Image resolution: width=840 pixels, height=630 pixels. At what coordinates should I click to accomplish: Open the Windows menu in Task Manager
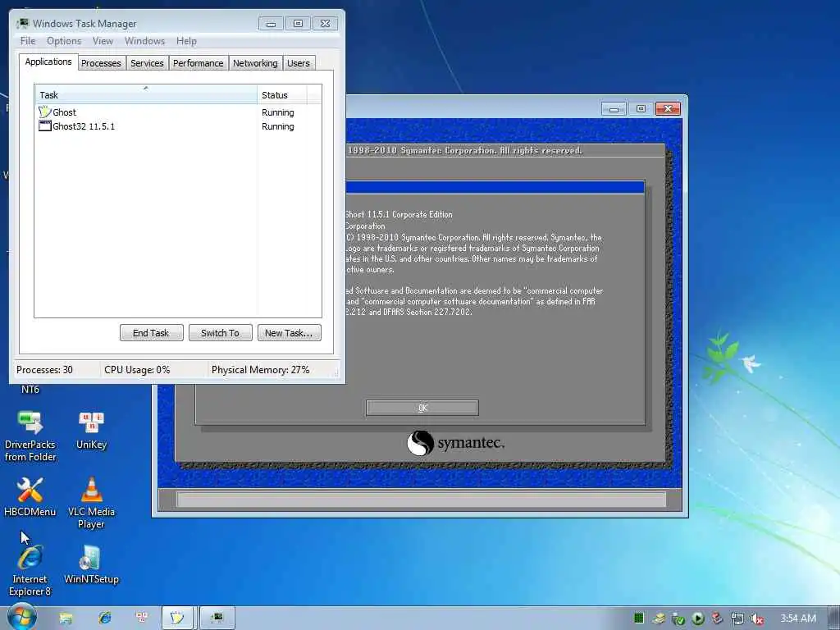144,41
